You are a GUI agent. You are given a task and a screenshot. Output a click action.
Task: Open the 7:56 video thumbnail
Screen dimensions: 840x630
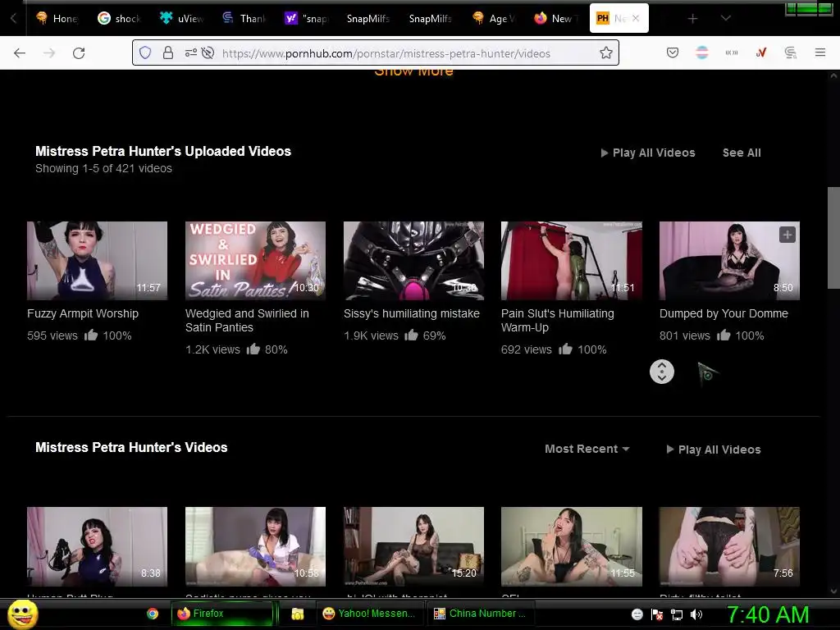729,546
